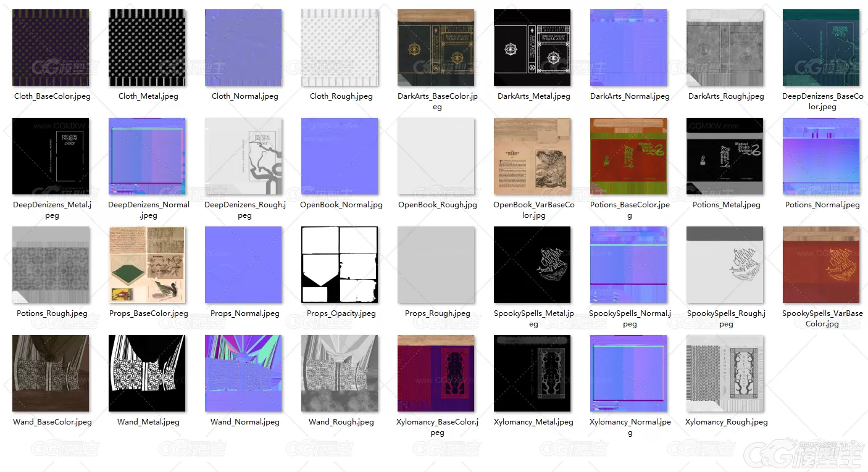Screen dimensions: 868x472
Task: Click the file name text Props_Rough.jpeg
Action: click(438, 313)
